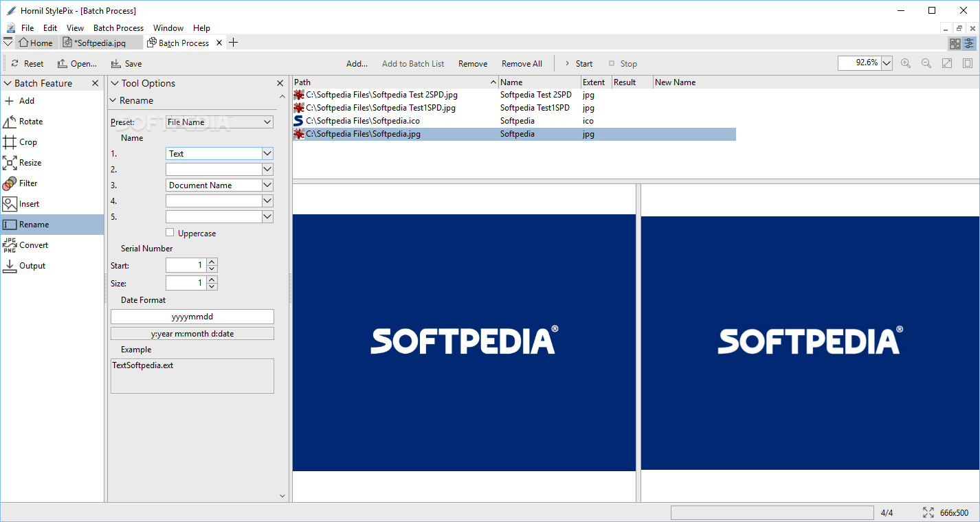The image size is (980, 522).
Task: Select the Rename batch feature
Action: (x=52, y=225)
